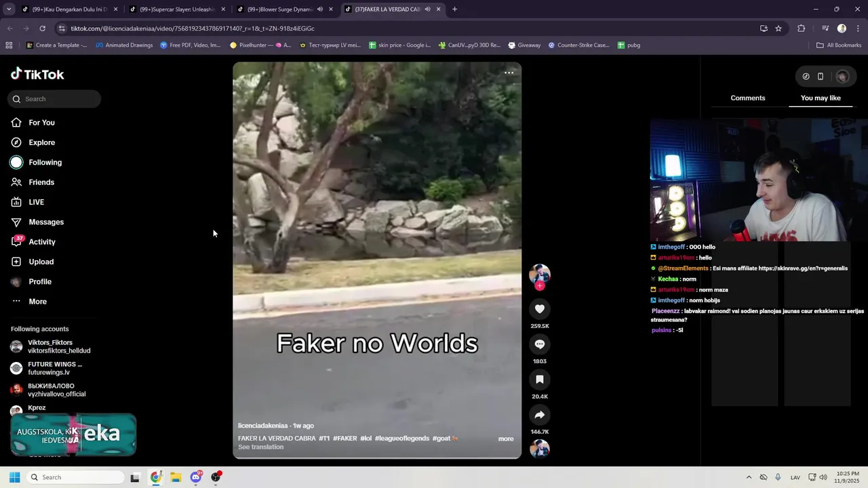
Task: Open Animated Drawings bookmark
Action: 124,45
